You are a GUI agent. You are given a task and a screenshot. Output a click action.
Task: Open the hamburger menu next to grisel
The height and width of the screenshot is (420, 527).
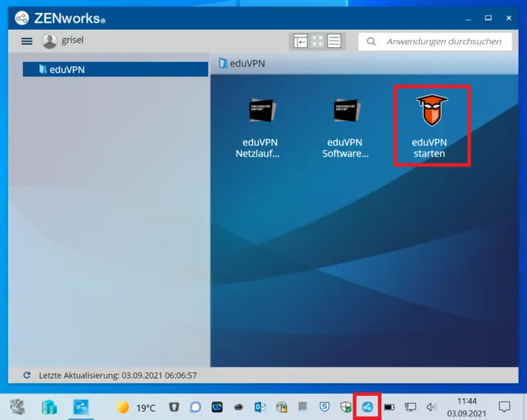(27, 41)
